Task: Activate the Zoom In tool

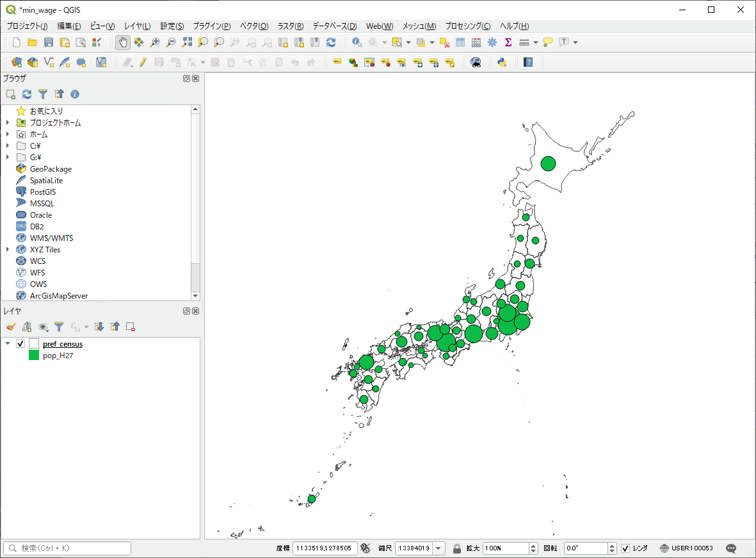Action: 154,42
